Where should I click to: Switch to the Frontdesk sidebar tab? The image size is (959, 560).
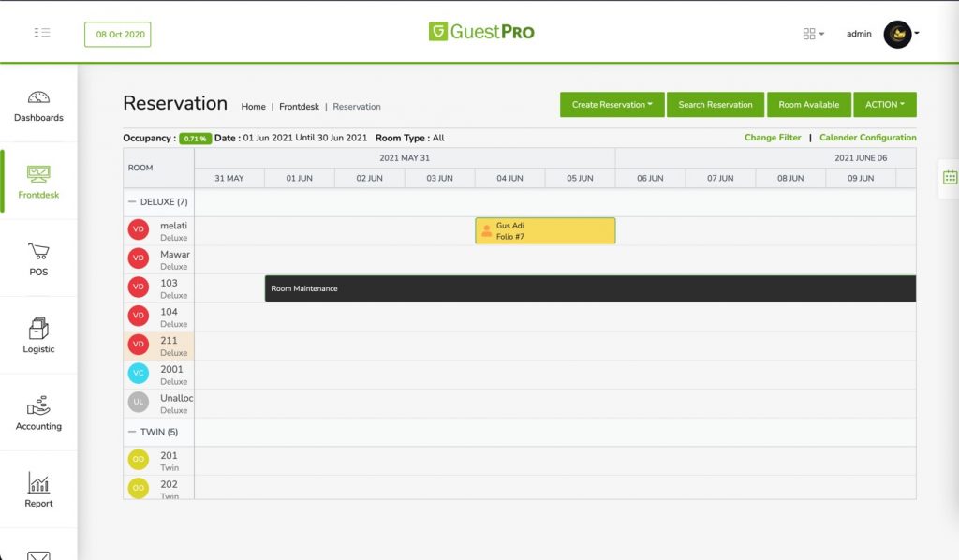click(38, 182)
